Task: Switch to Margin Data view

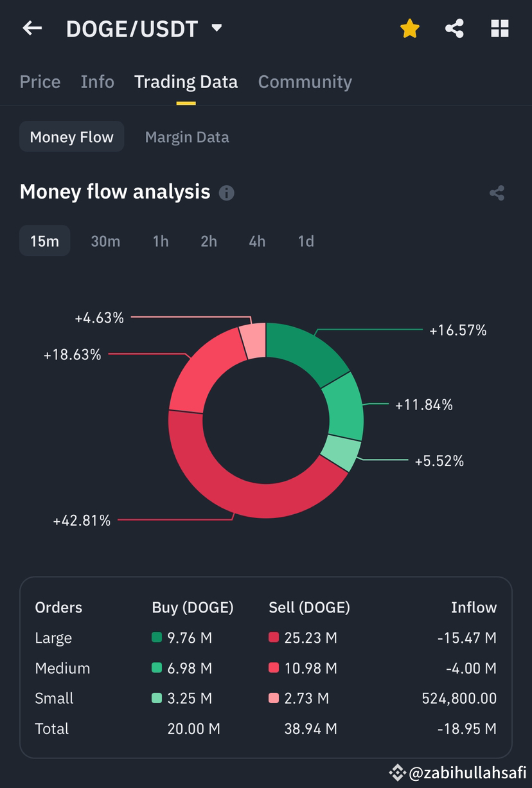Action: pyautogui.click(x=186, y=136)
